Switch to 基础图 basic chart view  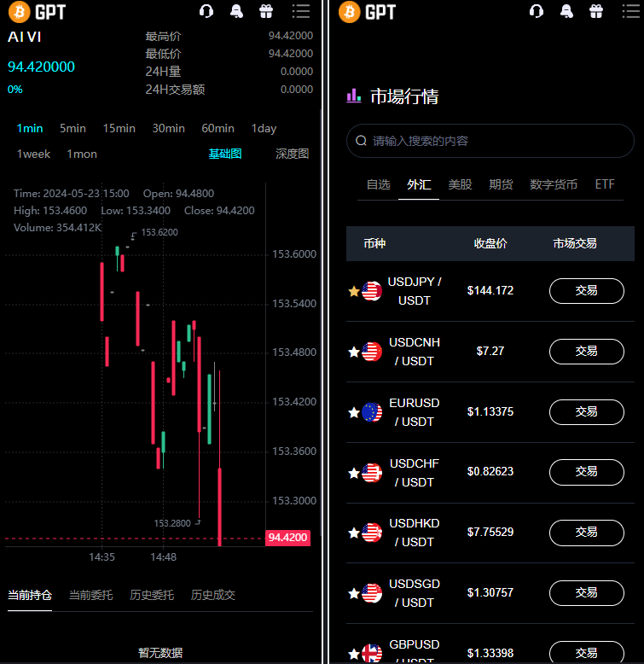225,154
